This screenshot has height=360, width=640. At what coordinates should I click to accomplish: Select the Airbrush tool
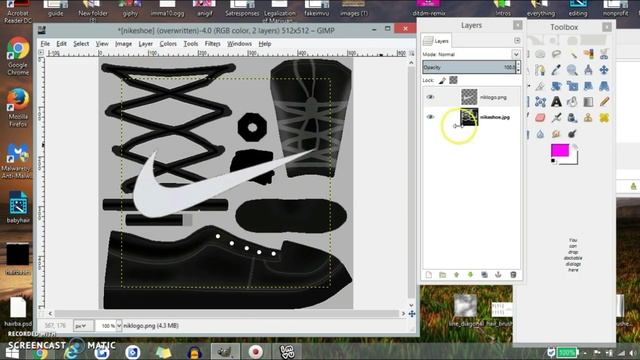coord(556,118)
